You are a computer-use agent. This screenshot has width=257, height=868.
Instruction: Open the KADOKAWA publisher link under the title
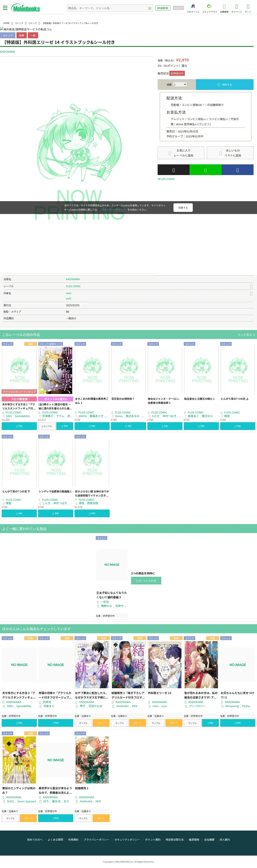coord(7,52)
